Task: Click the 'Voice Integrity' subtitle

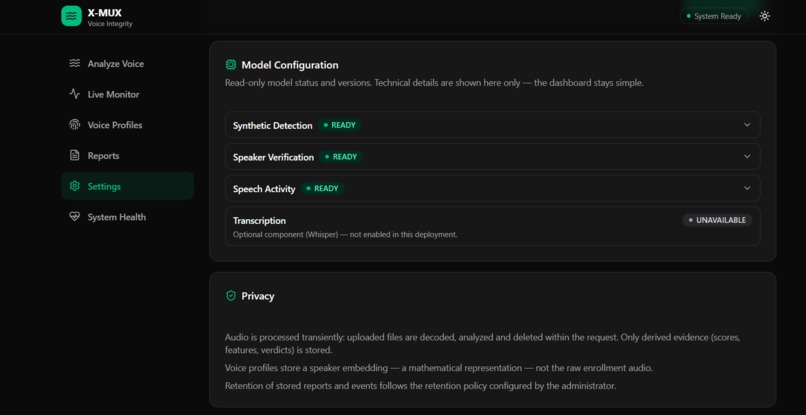Action: [109, 24]
